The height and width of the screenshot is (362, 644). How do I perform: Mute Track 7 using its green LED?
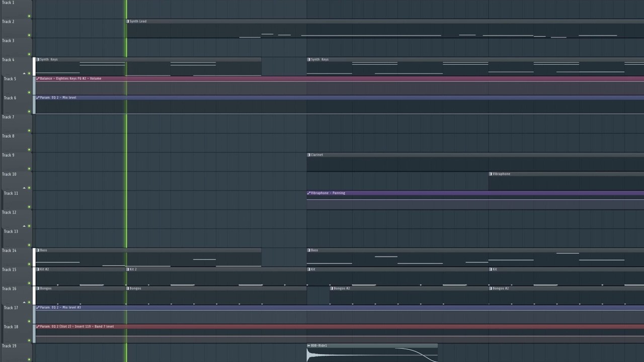point(29,131)
